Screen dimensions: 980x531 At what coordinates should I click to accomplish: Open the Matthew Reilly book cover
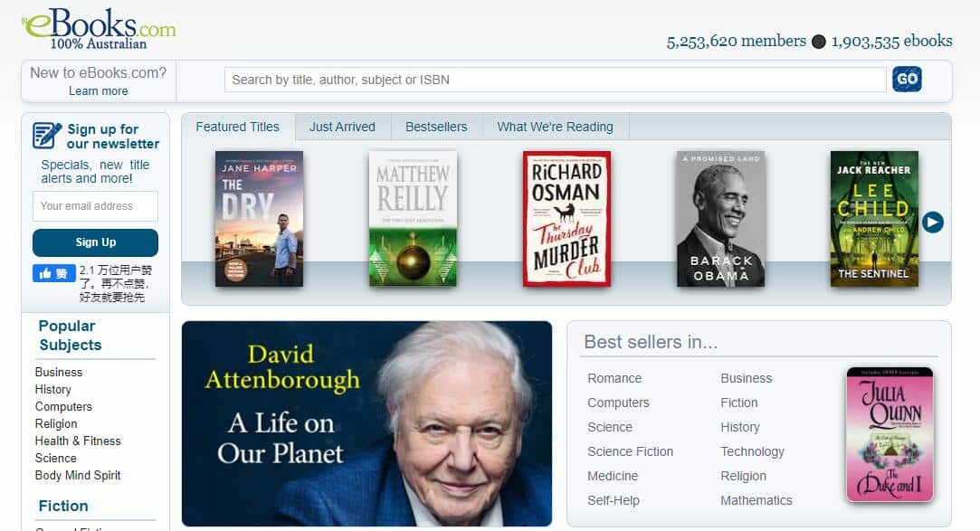(x=414, y=219)
